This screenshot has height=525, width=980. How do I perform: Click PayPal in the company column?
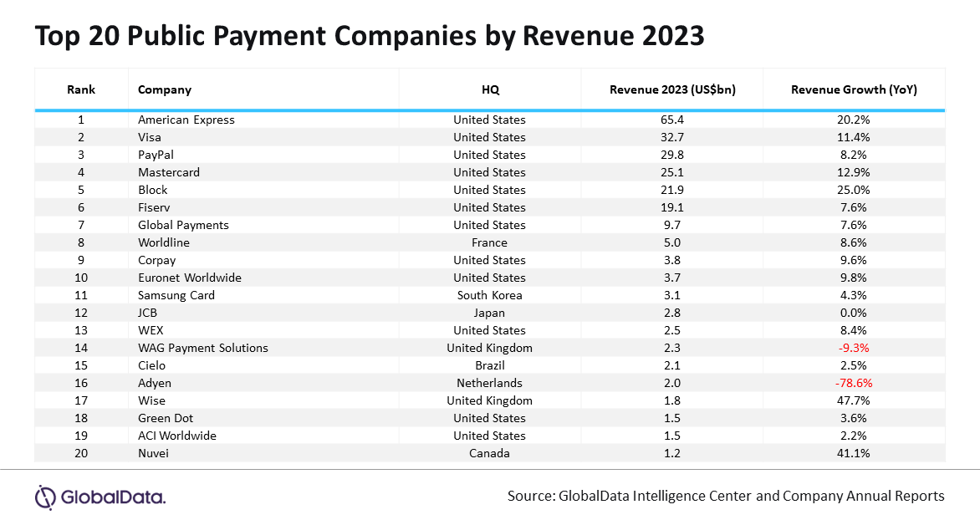tap(156, 155)
